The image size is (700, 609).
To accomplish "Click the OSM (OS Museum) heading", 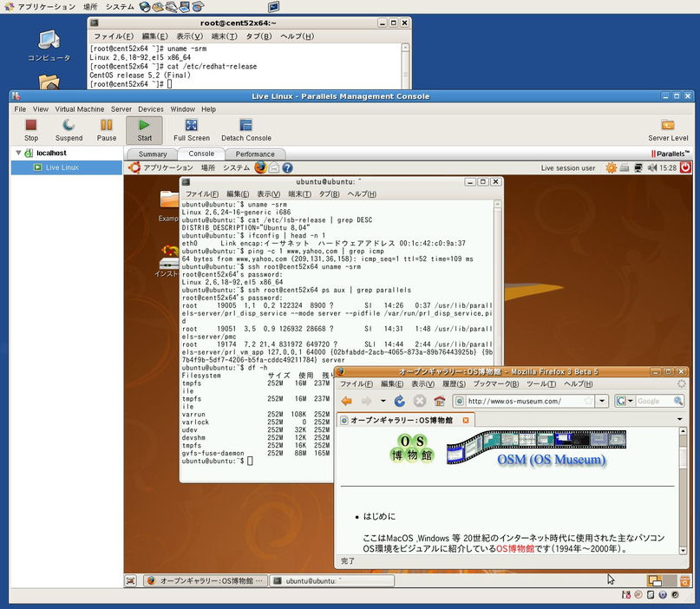I will [552, 460].
